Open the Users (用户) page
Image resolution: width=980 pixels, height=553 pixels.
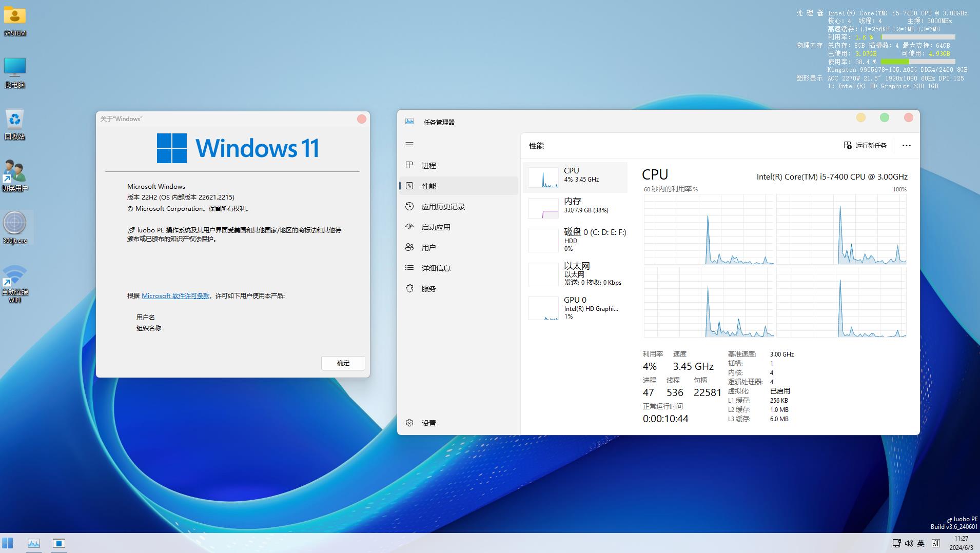[x=458, y=247]
